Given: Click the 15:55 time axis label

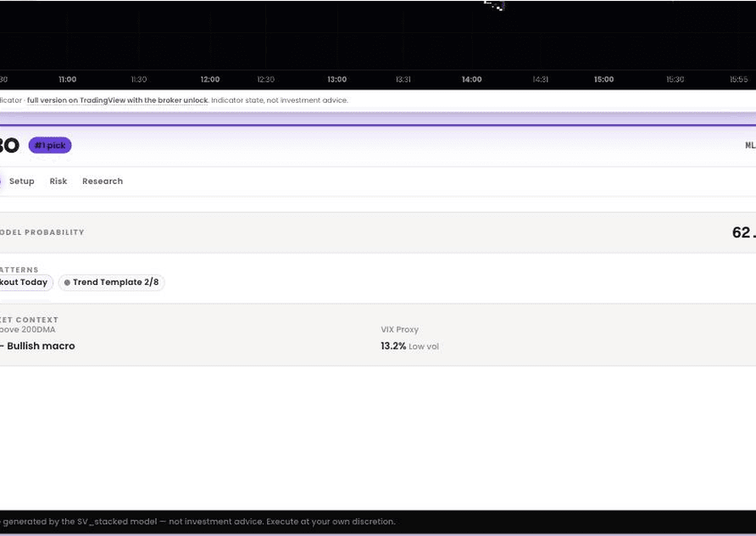Looking at the screenshot, I should [x=739, y=79].
